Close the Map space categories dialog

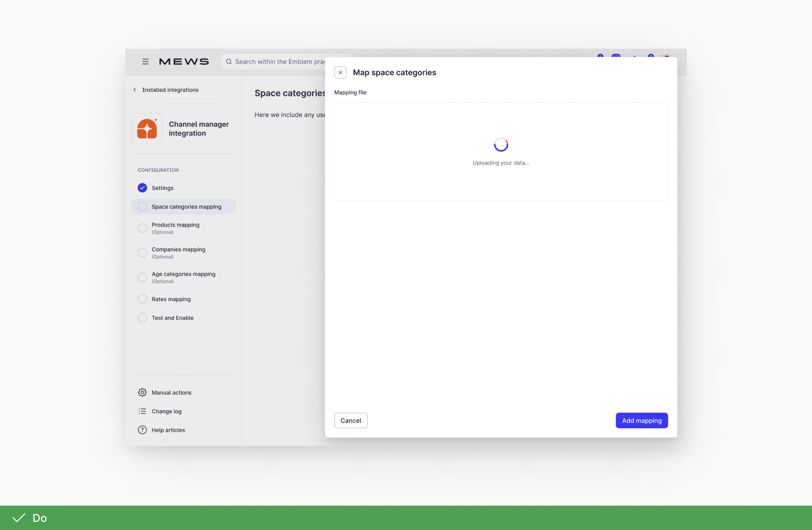[340, 72]
